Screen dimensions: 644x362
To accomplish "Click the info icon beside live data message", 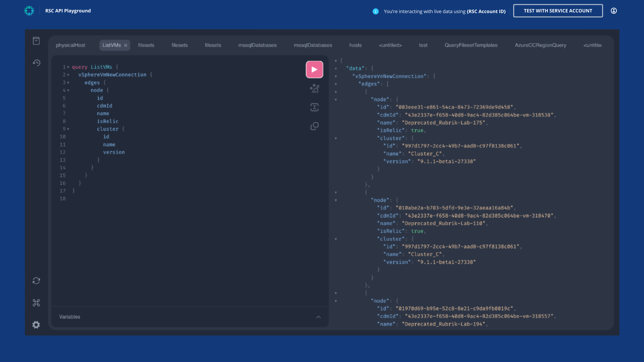I will 375,11.
